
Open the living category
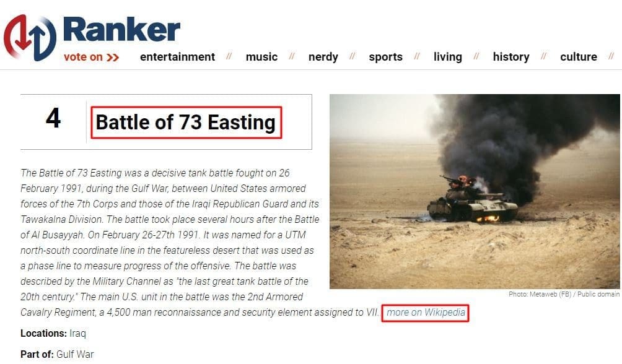pos(447,57)
